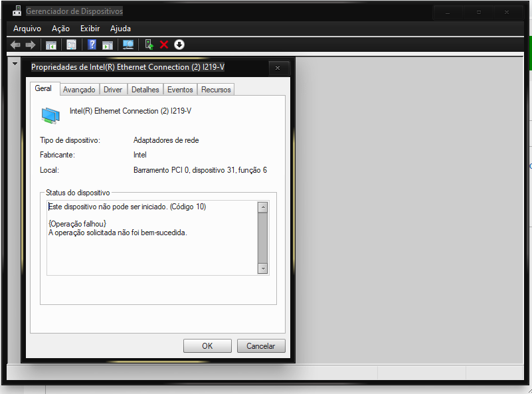Click the blue Help question mark icon
The image size is (532, 394).
pos(92,45)
